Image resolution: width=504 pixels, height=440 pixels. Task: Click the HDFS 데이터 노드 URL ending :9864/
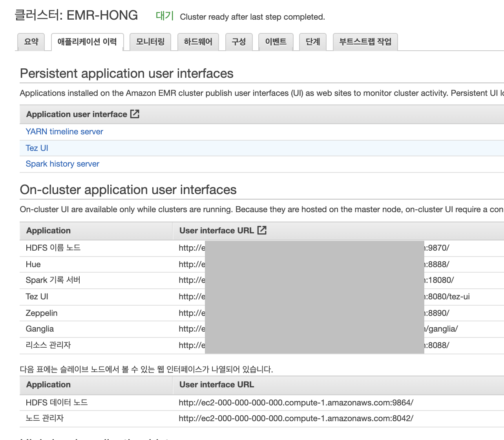[296, 403]
